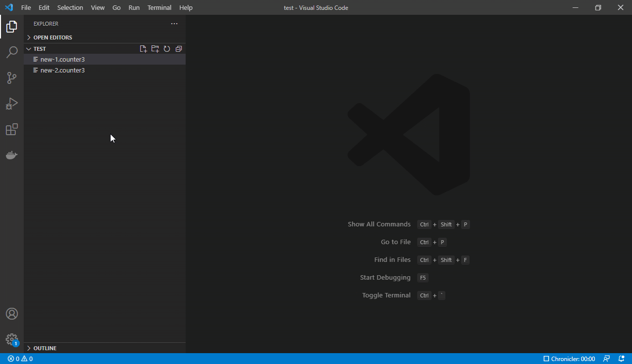Restore down the VS Code window
Viewport: 632px width, 364px height.
point(598,7)
